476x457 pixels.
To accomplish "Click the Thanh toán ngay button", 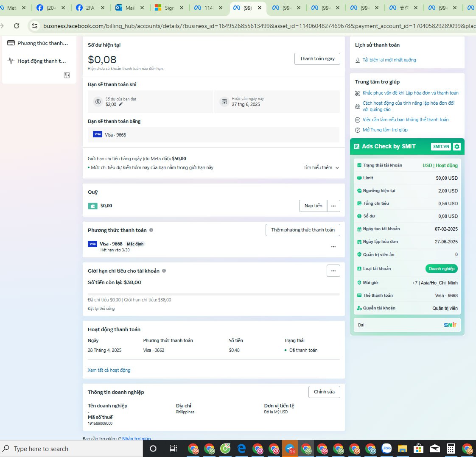I will tap(317, 59).
